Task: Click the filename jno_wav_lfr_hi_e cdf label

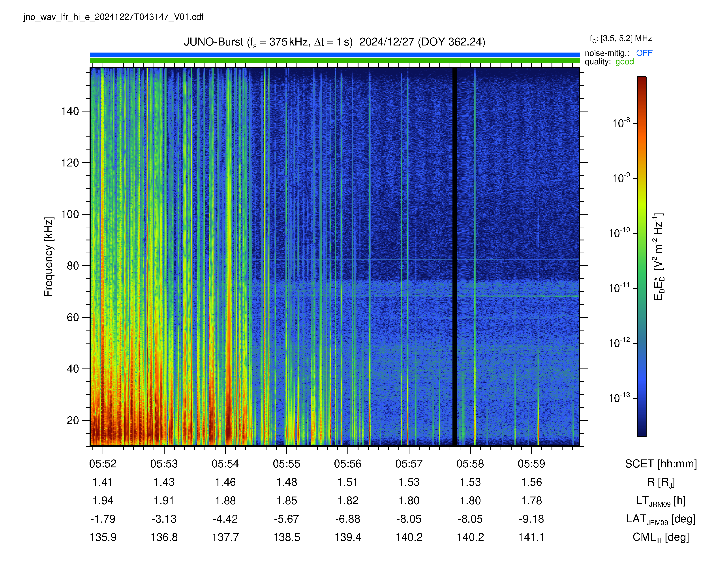Action: [113, 17]
